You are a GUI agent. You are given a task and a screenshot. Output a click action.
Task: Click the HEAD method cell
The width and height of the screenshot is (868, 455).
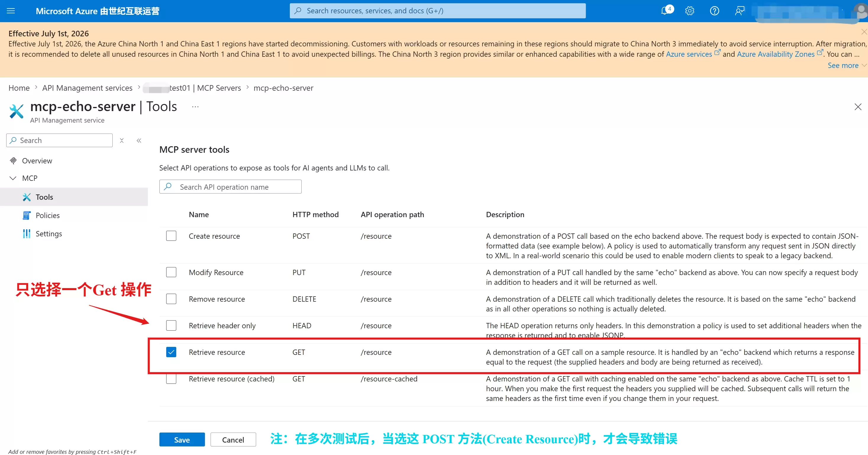(x=302, y=325)
